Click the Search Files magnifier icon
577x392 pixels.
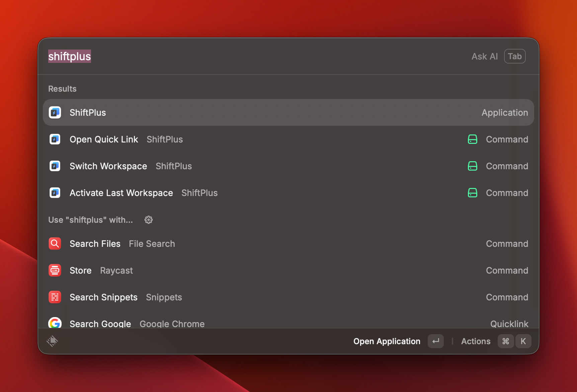(55, 243)
